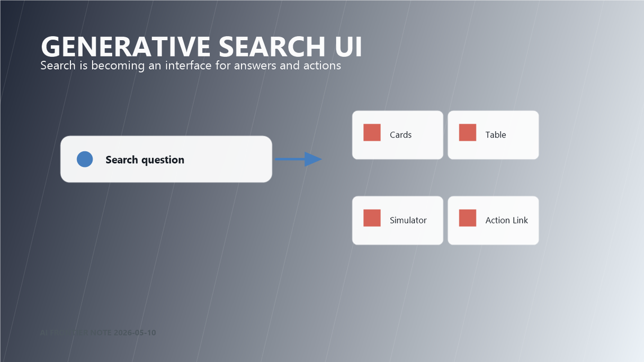The height and width of the screenshot is (362, 644).
Task: Click the word SEARCH in the title
Action: pyautogui.click(x=269, y=47)
